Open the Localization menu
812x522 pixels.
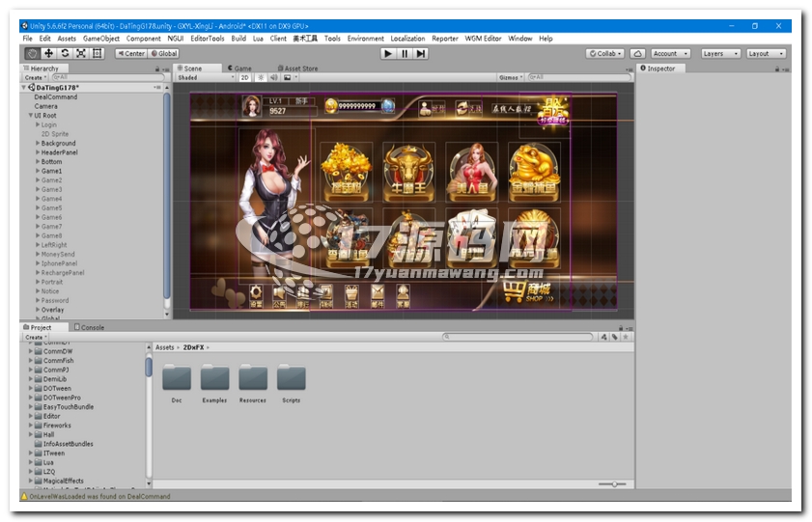click(407, 39)
